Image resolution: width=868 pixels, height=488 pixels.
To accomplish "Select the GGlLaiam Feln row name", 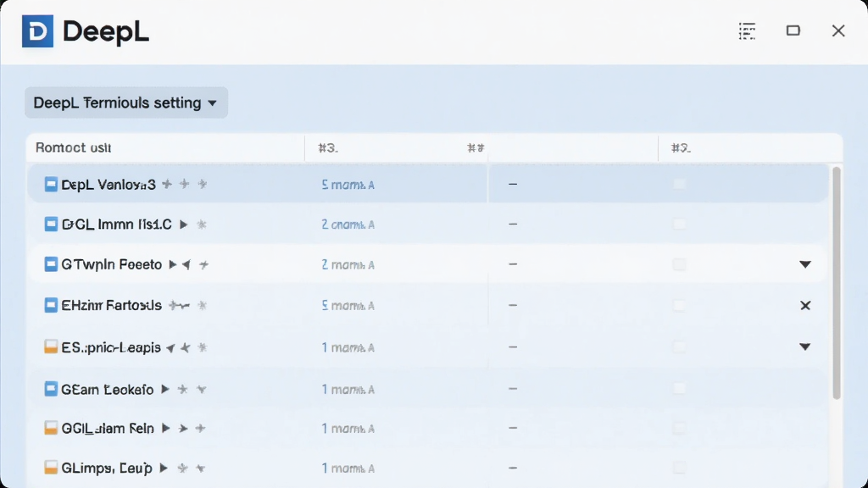I will pyautogui.click(x=108, y=428).
